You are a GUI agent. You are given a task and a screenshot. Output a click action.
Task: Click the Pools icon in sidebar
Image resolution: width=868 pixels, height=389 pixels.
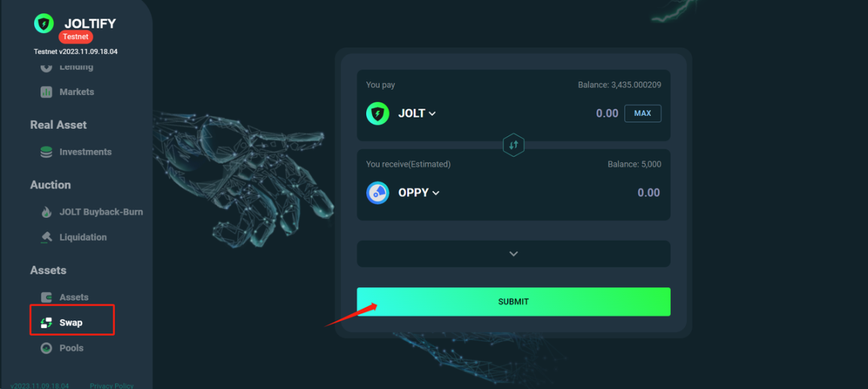(47, 348)
